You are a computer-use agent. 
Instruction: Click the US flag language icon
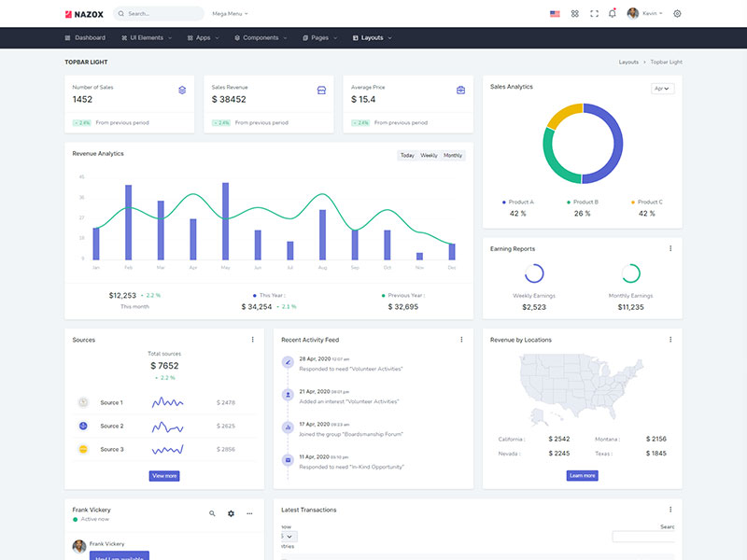(555, 14)
